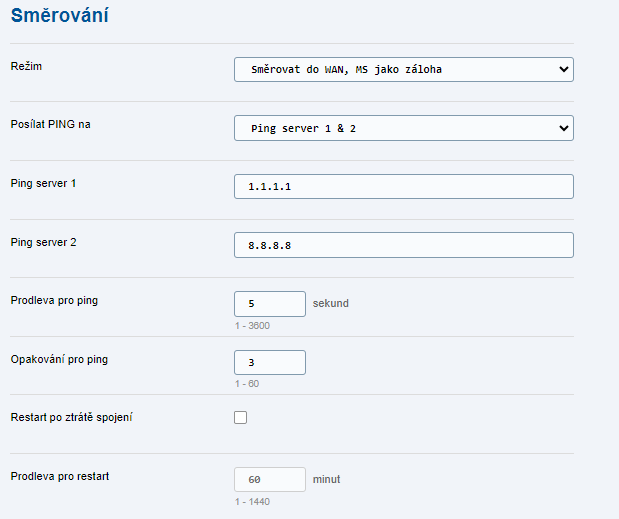Click the Ping server 2 label
This screenshot has height=519, width=619.
[43, 242]
